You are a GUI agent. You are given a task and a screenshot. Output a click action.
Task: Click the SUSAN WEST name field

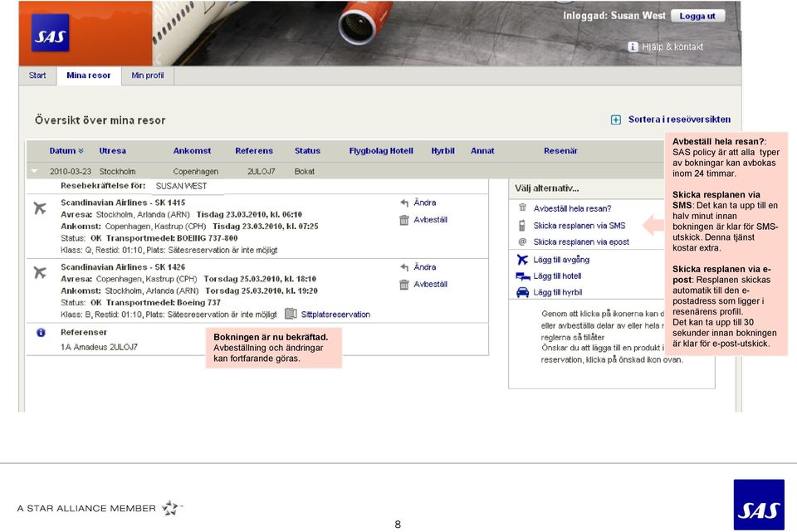click(181, 186)
